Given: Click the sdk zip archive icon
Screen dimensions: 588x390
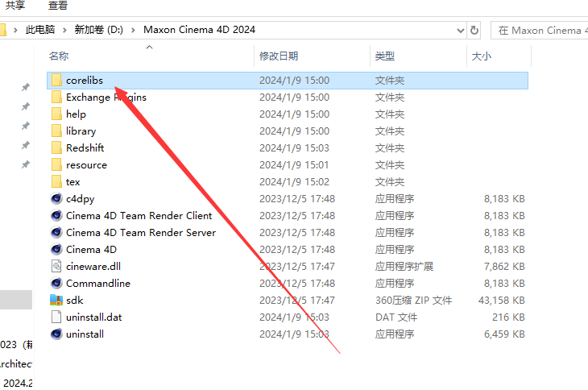Looking at the screenshot, I should 56,300.
